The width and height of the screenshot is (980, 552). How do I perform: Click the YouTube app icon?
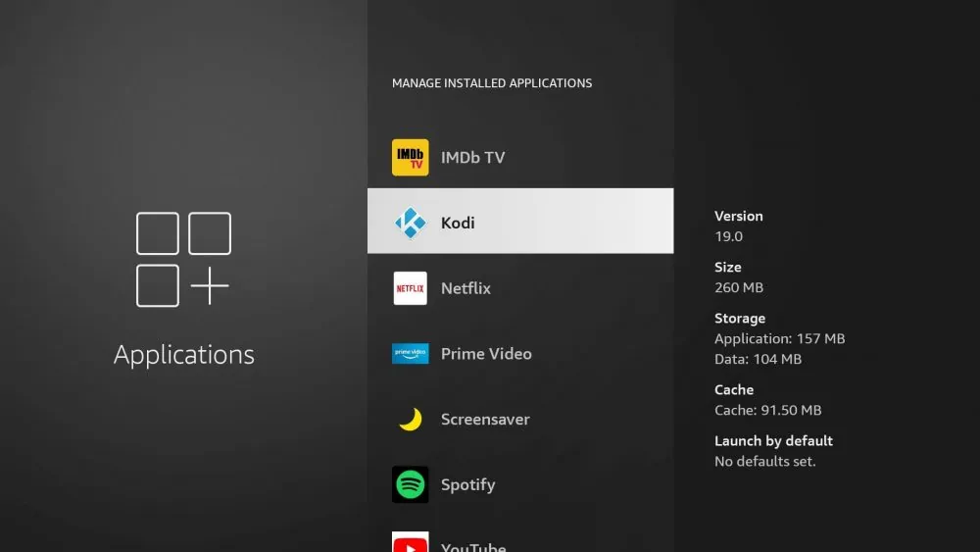[x=410, y=542]
